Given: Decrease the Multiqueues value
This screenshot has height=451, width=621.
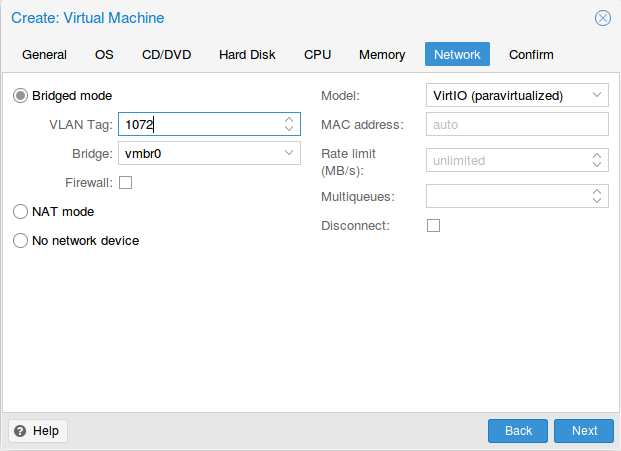Looking at the screenshot, I should (x=597, y=201).
